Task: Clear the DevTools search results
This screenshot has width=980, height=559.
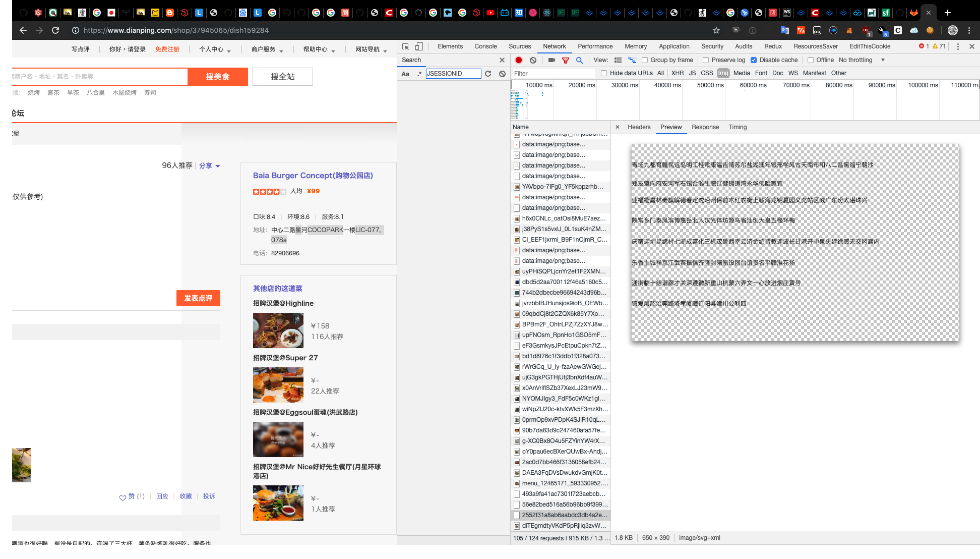Action: tap(502, 74)
